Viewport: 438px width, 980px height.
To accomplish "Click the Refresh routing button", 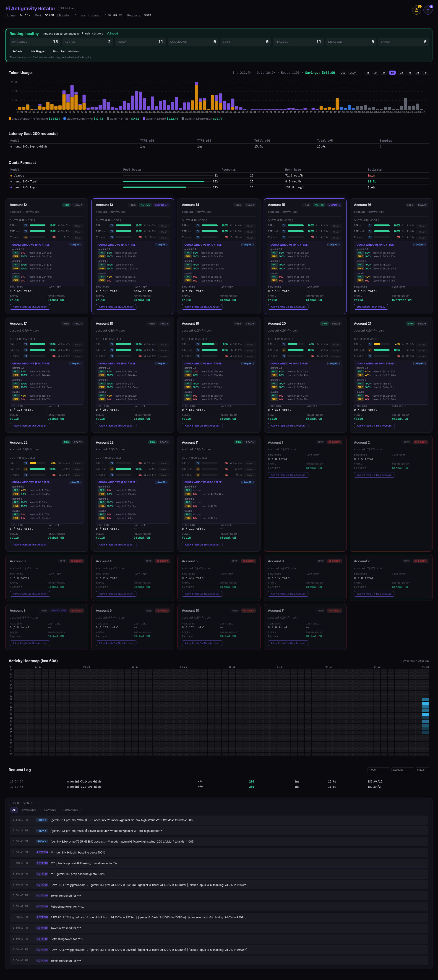I will 17,51.
